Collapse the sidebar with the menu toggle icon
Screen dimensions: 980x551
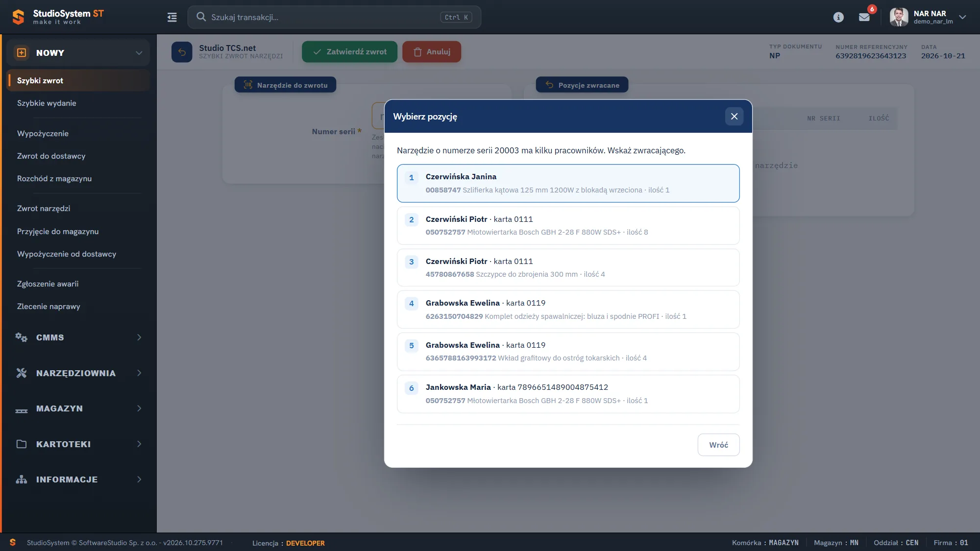[172, 17]
